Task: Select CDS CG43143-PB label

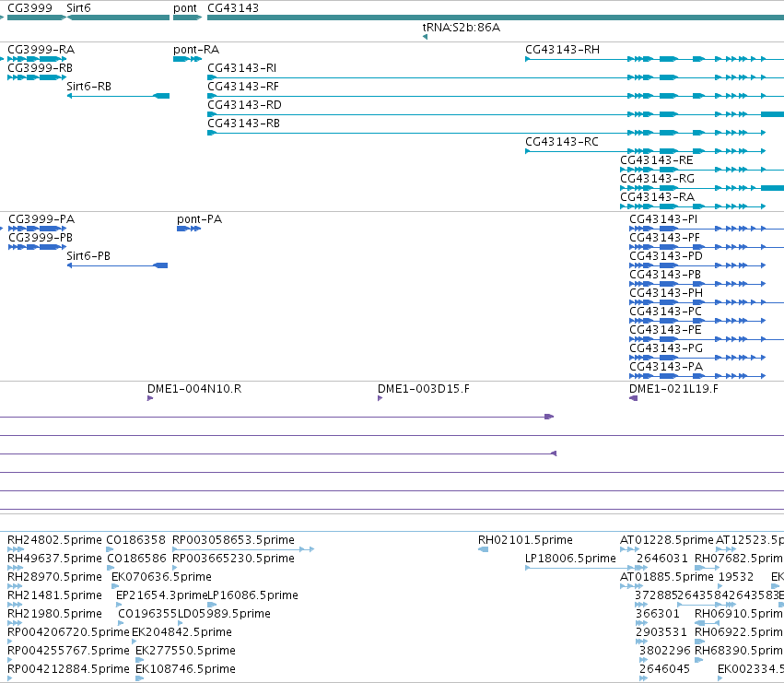Action: point(665,275)
